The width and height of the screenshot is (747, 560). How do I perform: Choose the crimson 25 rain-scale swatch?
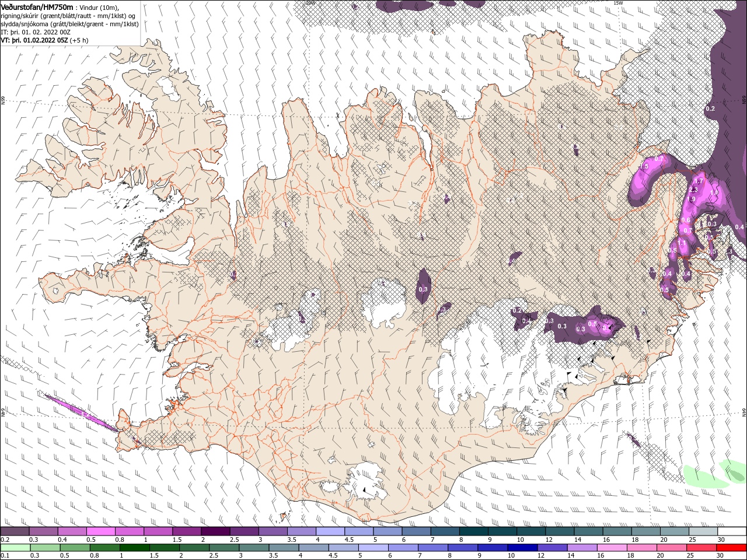pyautogui.click(x=701, y=548)
